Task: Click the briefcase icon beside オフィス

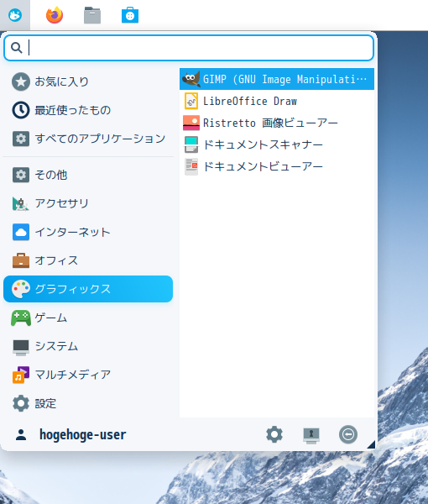Action: click(x=21, y=260)
